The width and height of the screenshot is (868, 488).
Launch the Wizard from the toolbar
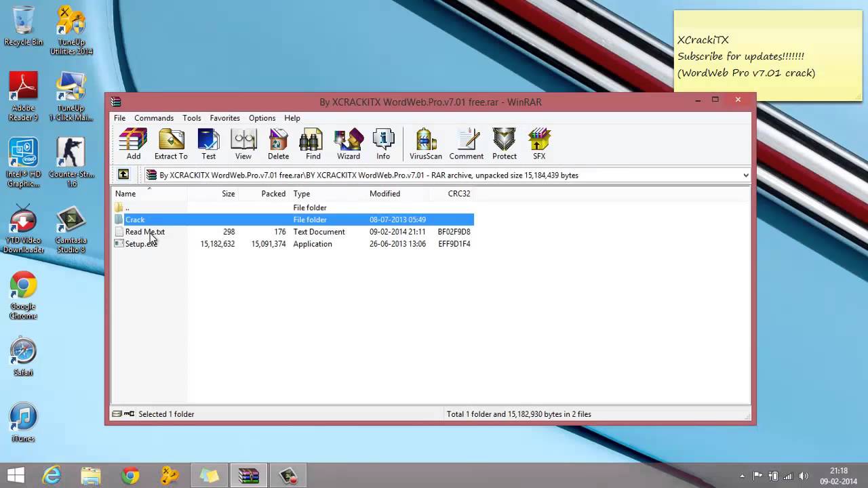349,144
